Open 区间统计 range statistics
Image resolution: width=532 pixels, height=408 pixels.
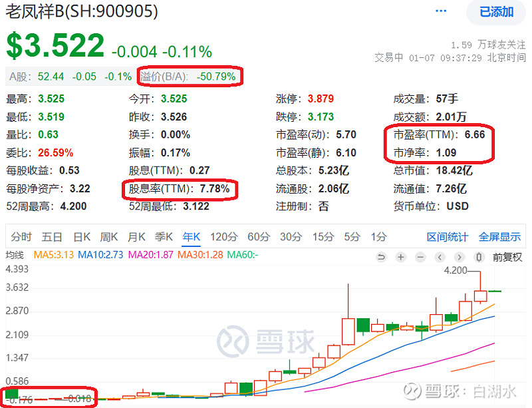447,237
